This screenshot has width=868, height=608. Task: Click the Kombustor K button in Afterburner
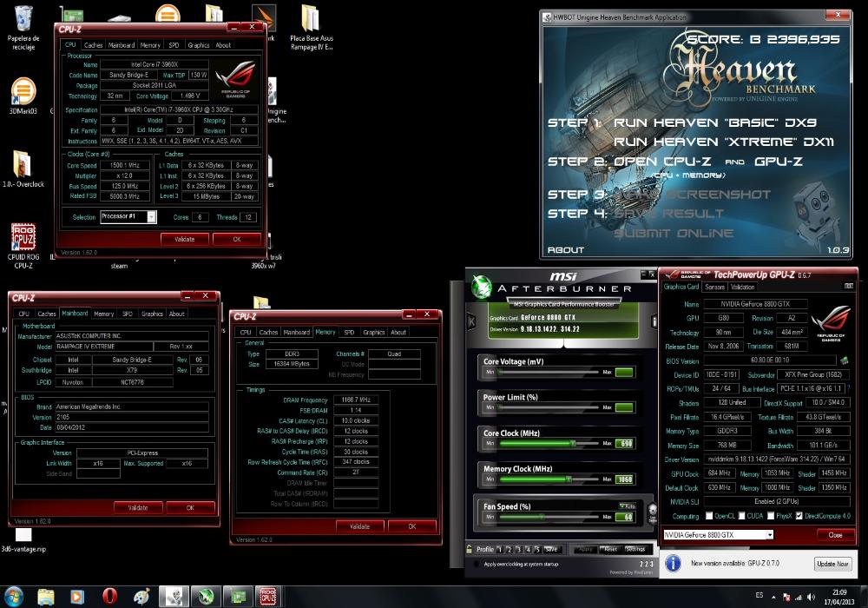(471, 321)
